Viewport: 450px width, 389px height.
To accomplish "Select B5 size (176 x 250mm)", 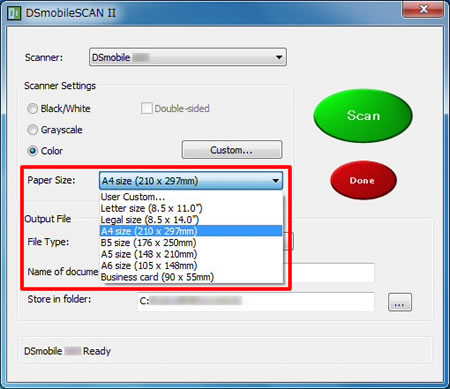I will [191, 243].
